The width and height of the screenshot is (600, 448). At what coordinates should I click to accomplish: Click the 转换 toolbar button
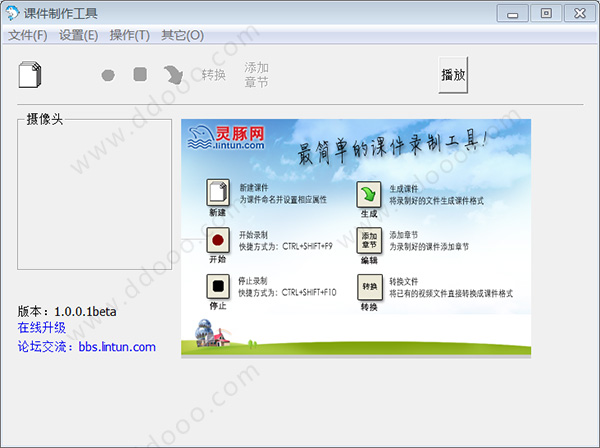[214, 75]
